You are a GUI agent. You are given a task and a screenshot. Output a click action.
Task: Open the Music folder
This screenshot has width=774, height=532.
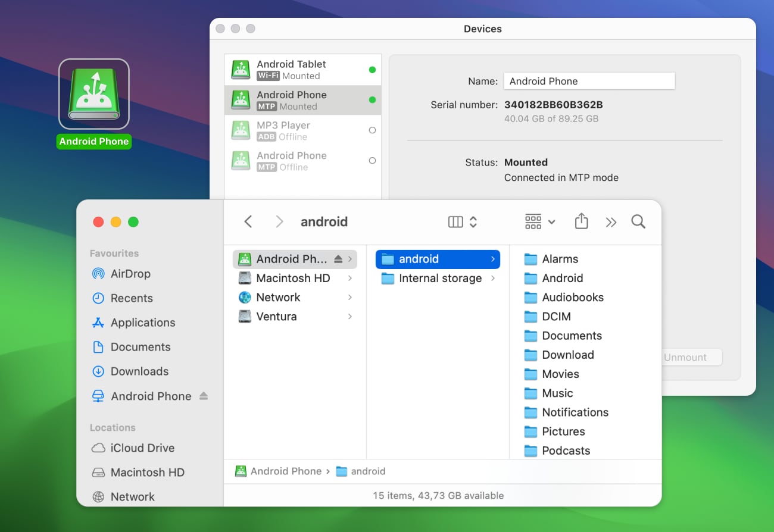coord(555,393)
